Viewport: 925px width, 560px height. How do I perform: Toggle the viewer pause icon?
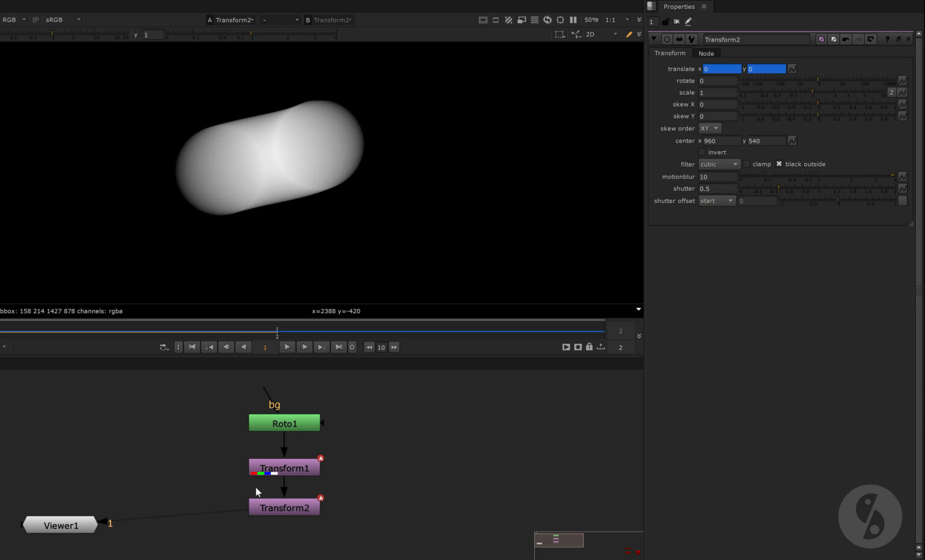tap(573, 20)
